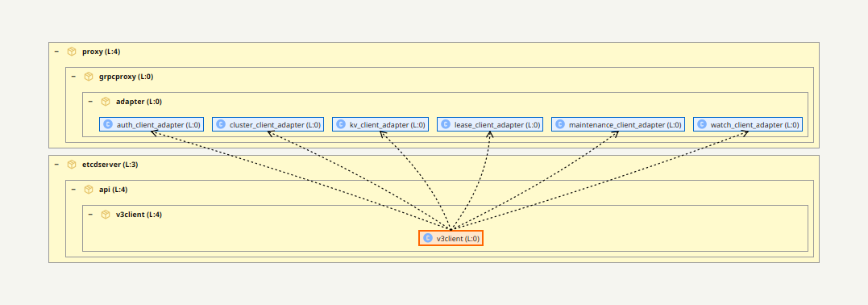
Task: Click the v3client node class icon
Action: tap(427, 239)
